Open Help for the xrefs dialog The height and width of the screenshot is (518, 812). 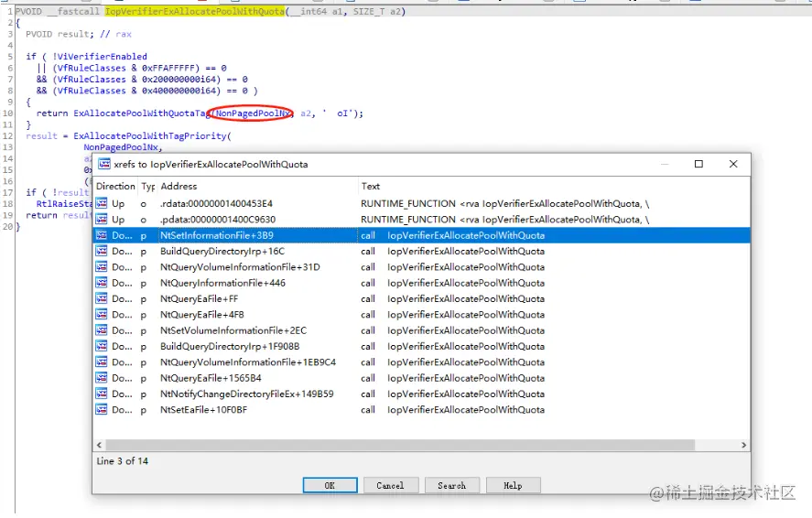tap(513, 485)
